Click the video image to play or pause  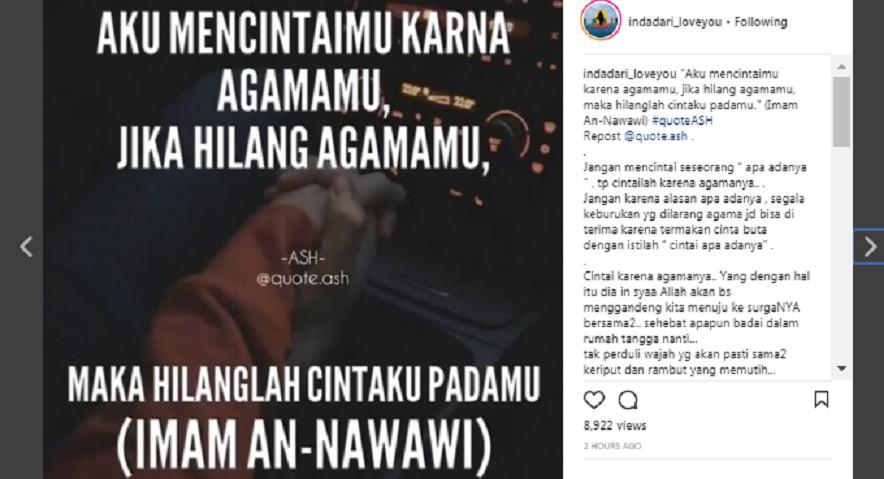click(303, 240)
